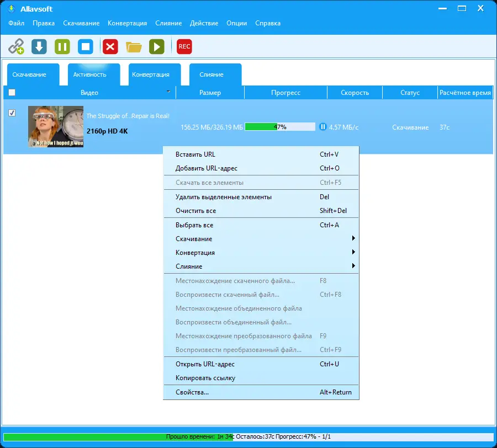Choose Копировать ссылку
The width and height of the screenshot is (497, 448).
tap(261, 378)
